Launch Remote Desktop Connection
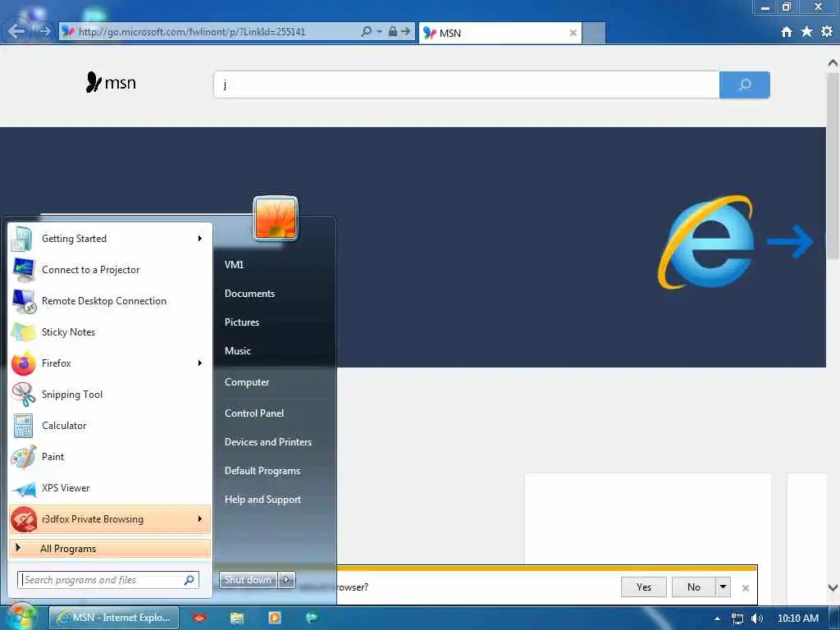840x630 pixels. click(x=110, y=301)
